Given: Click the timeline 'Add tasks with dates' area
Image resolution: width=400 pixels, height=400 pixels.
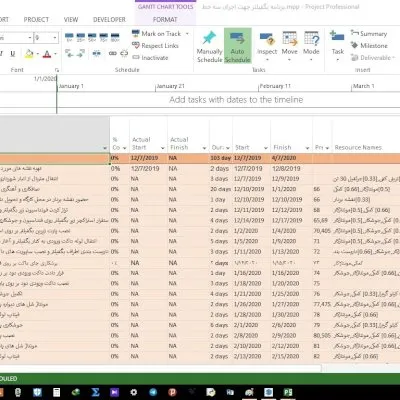Looking at the screenshot, I should pos(236,100).
